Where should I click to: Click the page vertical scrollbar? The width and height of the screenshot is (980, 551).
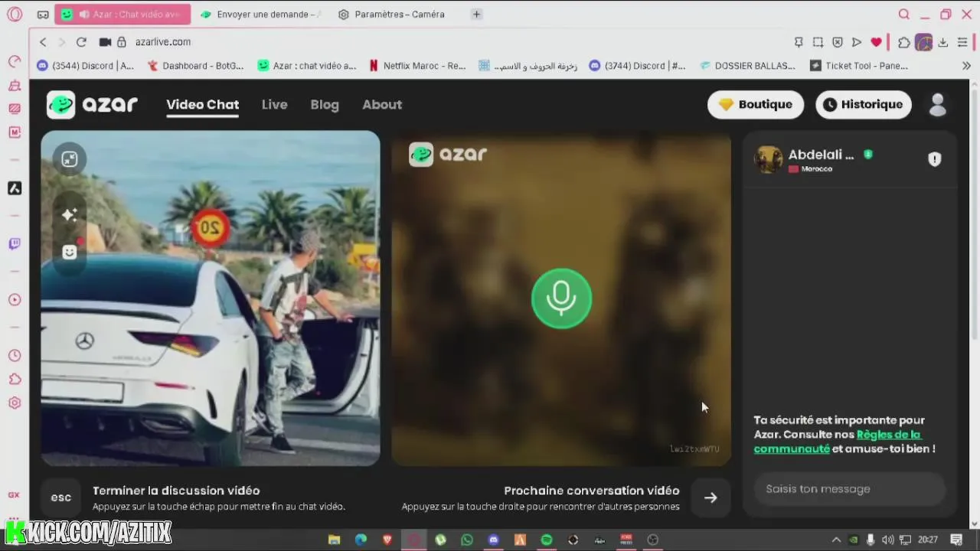(975, 214)
